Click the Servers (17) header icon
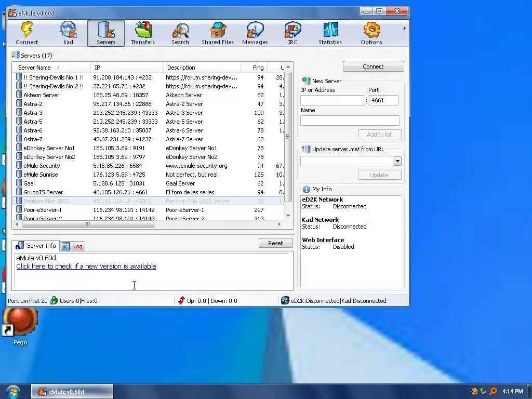This screenshot has width=532, height=399. (x=15, y=55)
